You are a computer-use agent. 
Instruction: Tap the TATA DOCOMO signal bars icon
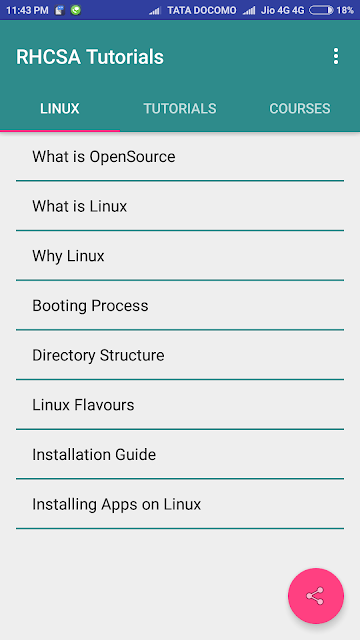click(x=155, y=10)
